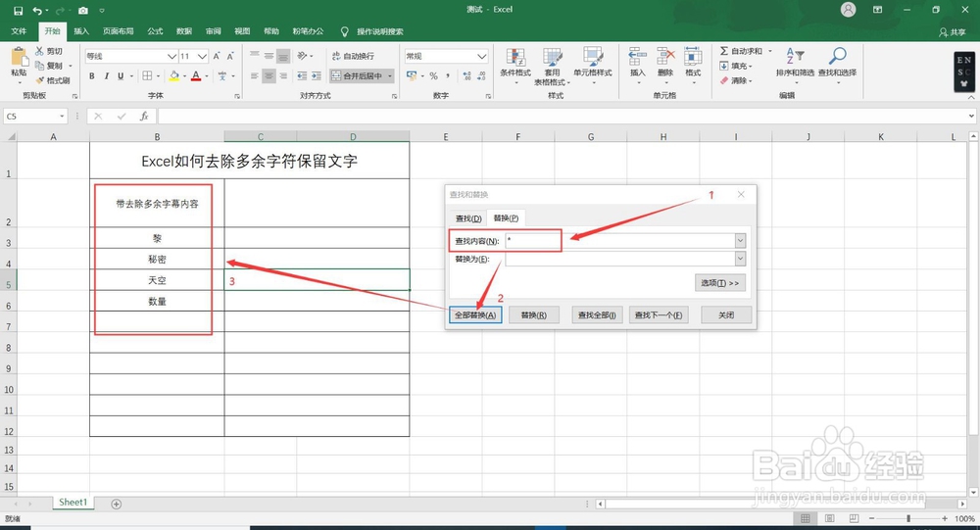Toggle center horizontal alignment

coord(269,75)
